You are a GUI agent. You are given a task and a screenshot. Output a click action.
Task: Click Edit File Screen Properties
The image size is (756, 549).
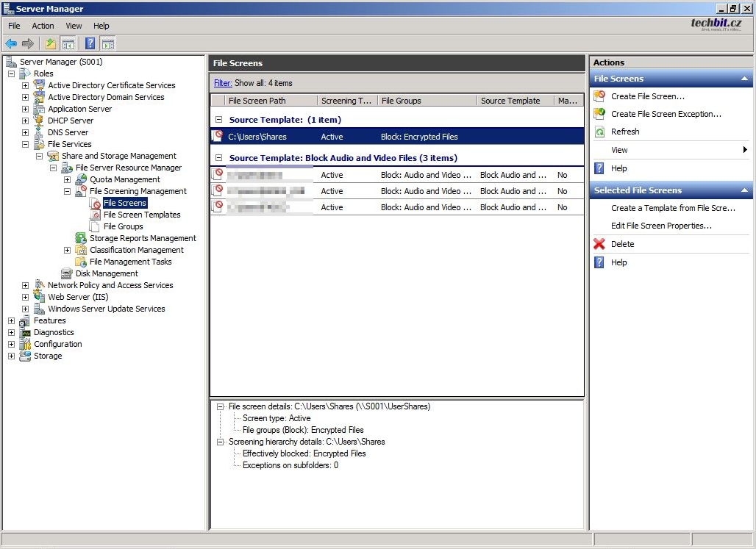661,226
